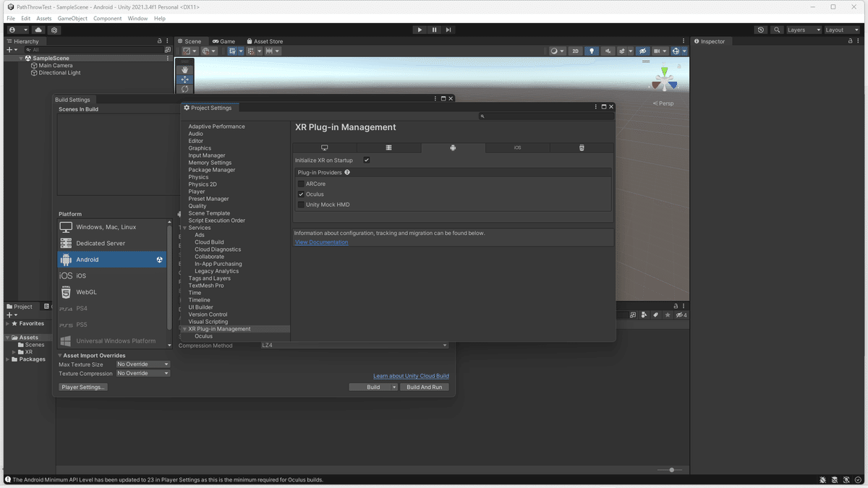Select the Dedicated Server tab in XR settings
The height and width of the screenshot is (488, 868).
pos(388,147)
